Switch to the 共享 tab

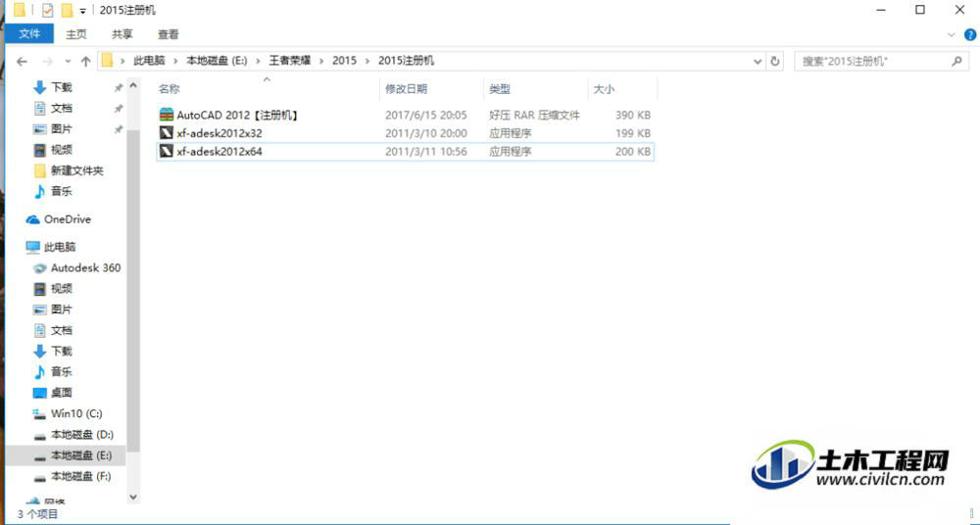(x=122, y=34)
